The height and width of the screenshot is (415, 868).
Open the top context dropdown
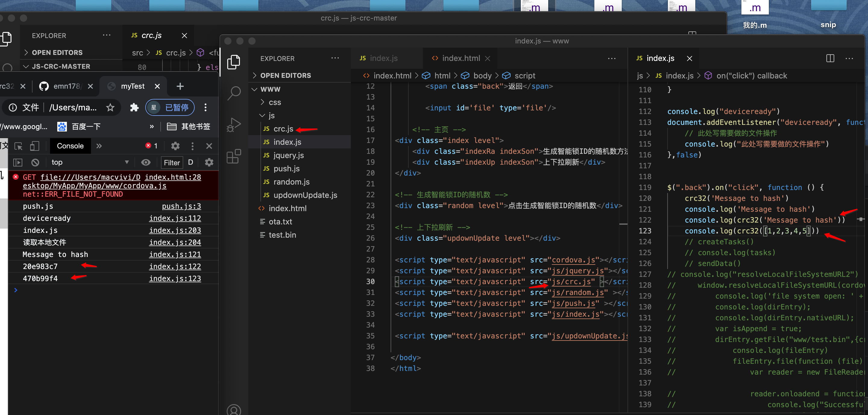[x=90, y=163]
